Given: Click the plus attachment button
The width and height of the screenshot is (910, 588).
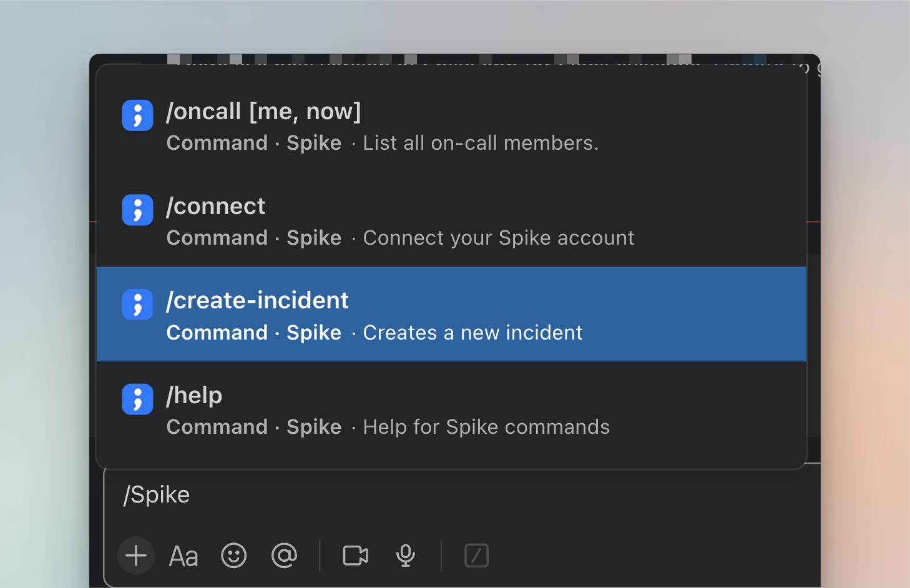Looking at the screenshot, I should pyautogui.click(x=136, y=555).
